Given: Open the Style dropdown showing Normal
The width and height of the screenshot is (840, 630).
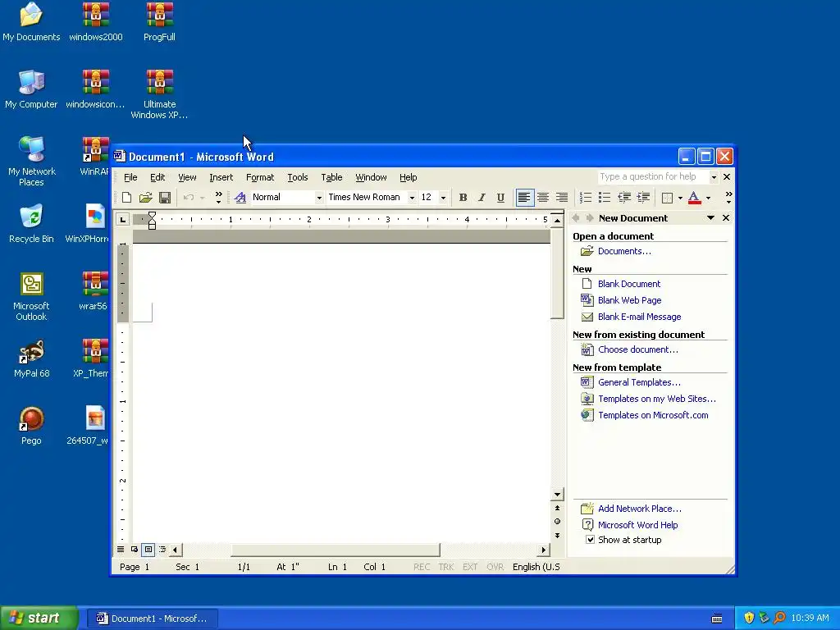Looking at the screenshot, I should tap(319, 198).
